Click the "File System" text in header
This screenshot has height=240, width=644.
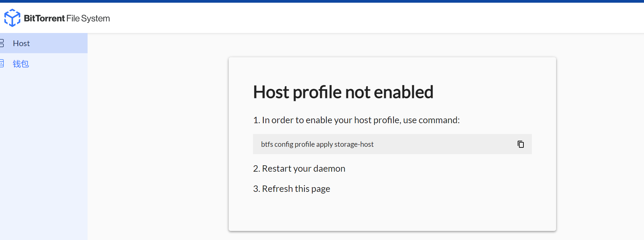coord(88,18)
